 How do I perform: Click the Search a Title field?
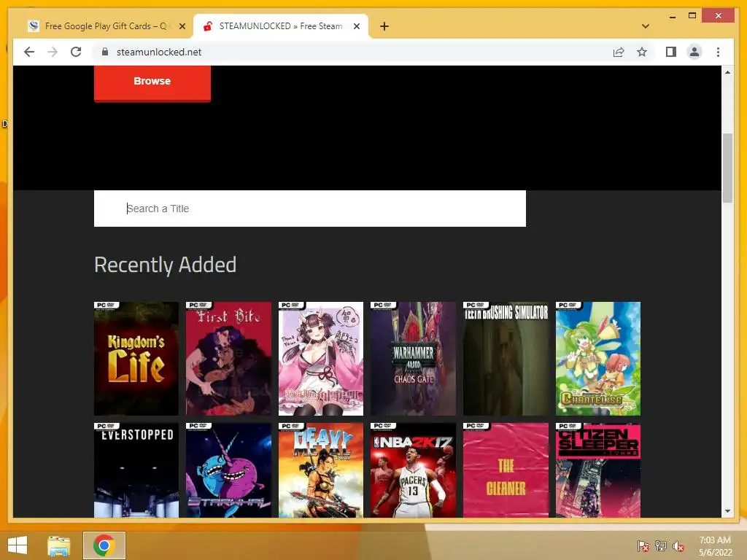pos(309,209)
